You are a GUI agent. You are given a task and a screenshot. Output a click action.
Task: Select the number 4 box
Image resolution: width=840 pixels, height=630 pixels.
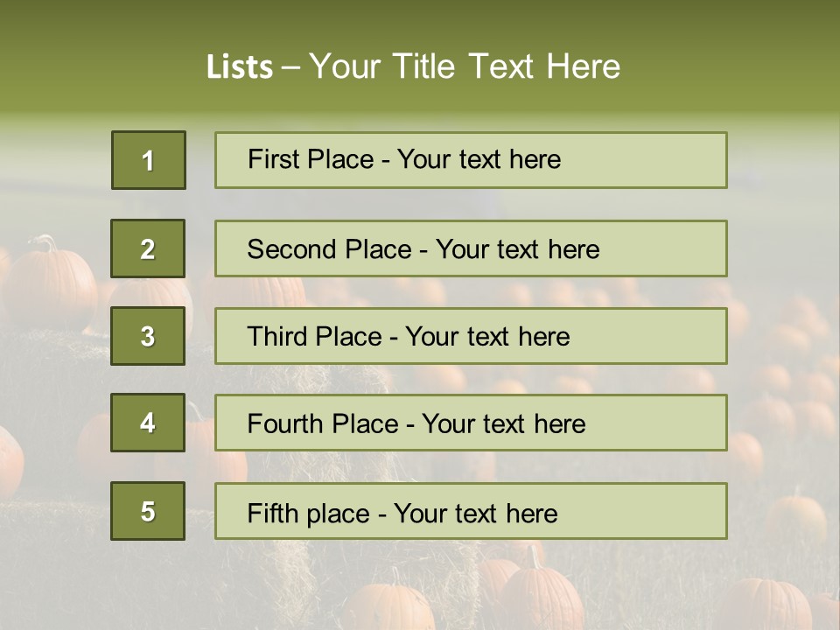point(148,423)
